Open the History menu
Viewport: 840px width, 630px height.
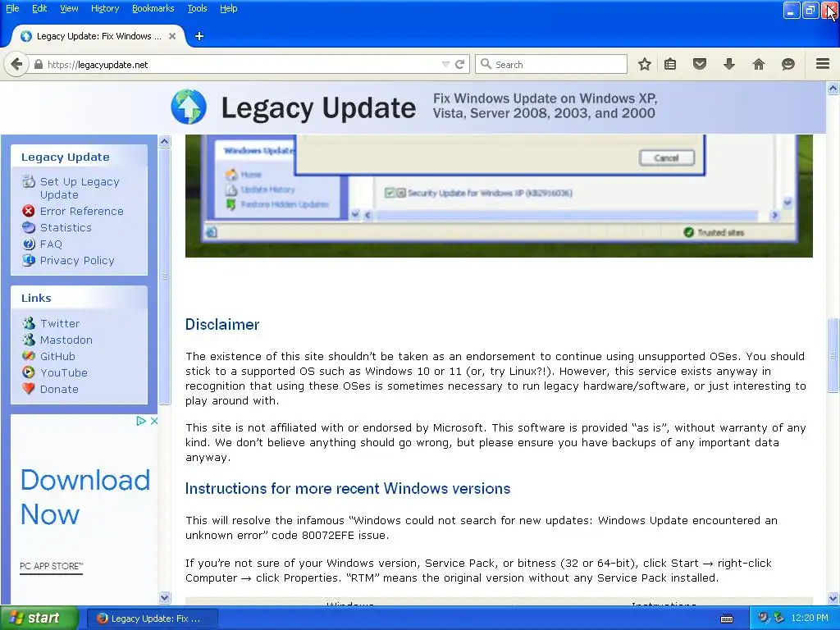coord(104,8)
